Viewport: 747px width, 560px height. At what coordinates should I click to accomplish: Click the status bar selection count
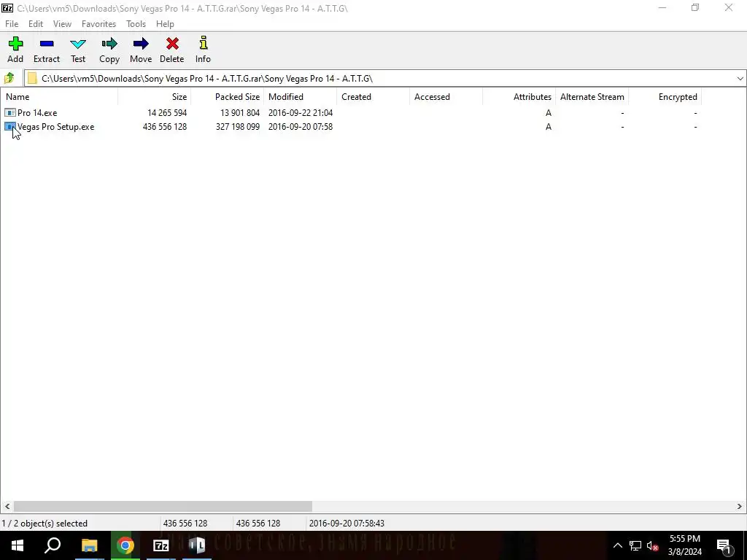(44, 524)
